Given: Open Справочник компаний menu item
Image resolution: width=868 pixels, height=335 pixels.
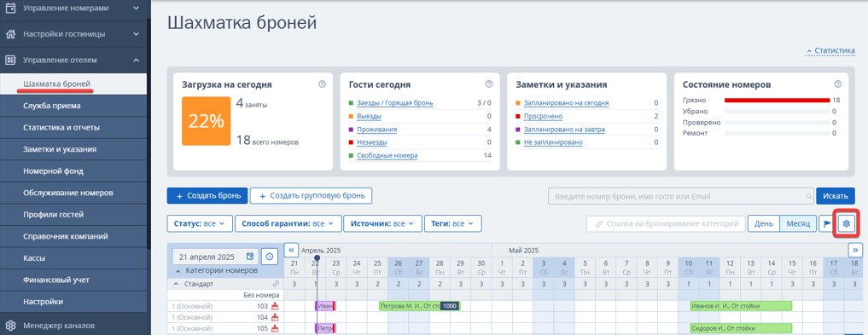Looking at the screenshot, I should [x=73, y=236].
